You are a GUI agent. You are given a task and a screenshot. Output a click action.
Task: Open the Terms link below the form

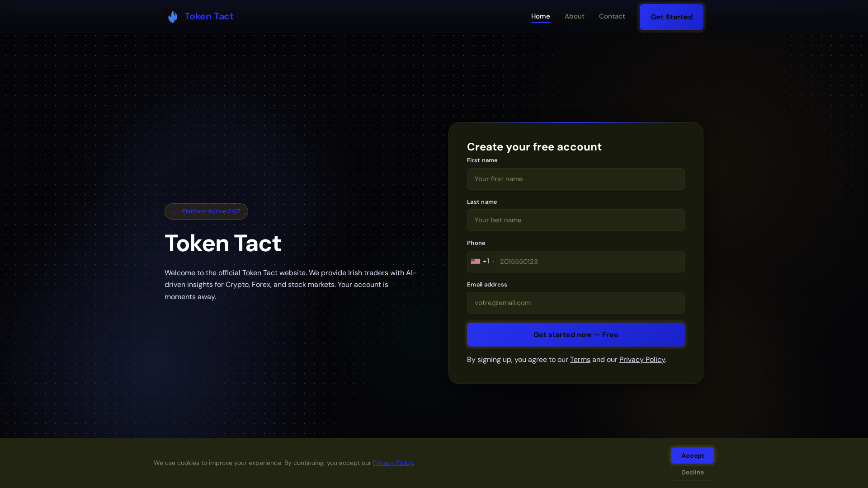(580, 360)
